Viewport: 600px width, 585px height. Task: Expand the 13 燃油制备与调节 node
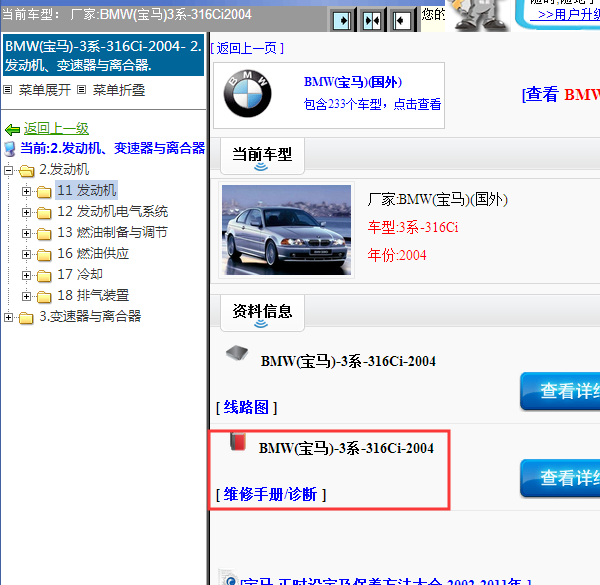point(26,233)
